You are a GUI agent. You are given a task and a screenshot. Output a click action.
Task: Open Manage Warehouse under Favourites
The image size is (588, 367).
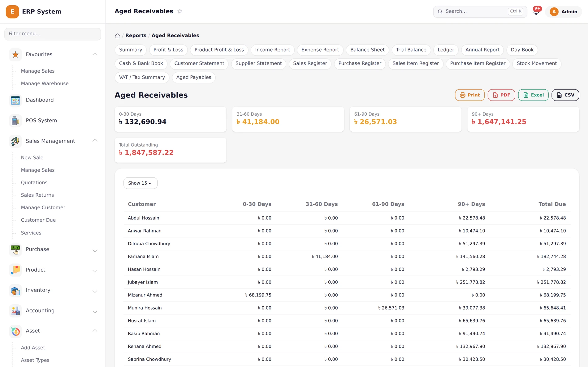(x=45, y=83)
